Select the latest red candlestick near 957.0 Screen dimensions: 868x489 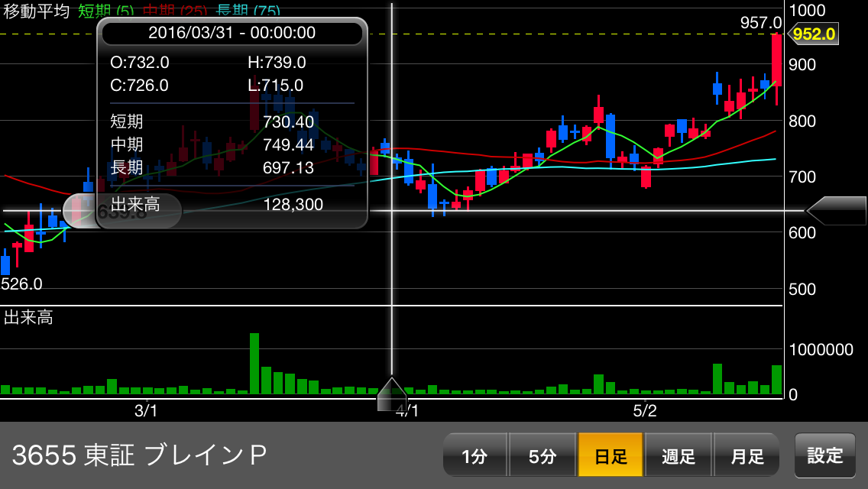coord(776,60)
